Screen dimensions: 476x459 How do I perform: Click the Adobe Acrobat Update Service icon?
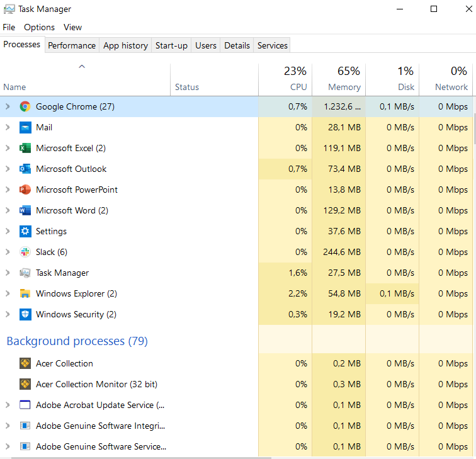coord(25,405)
